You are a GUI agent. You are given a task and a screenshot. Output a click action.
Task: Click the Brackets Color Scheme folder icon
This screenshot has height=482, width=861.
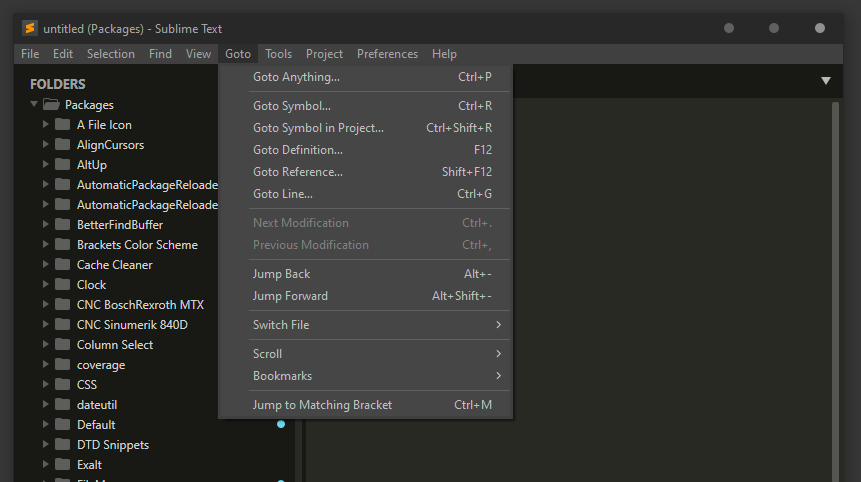63,244
